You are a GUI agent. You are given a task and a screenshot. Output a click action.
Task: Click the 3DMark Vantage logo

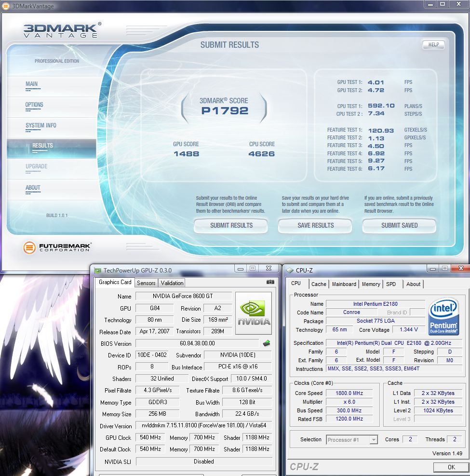(63, 30)
